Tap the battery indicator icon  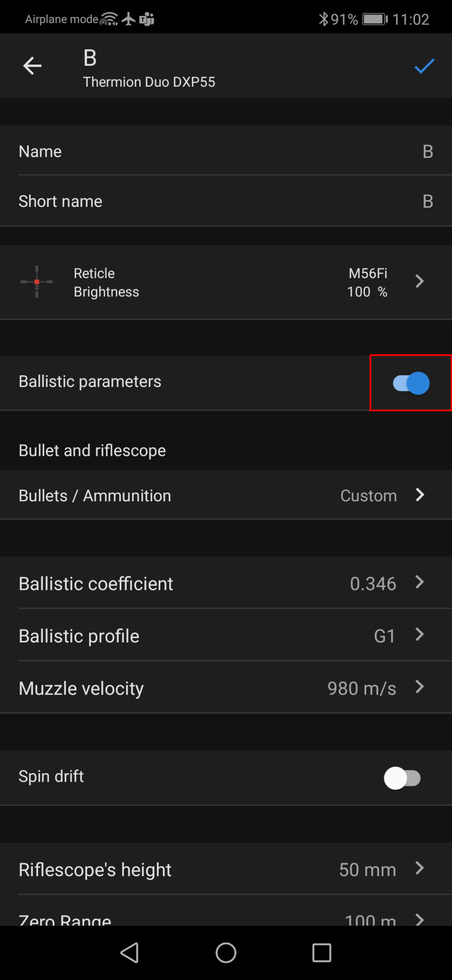tap(374, 19)
